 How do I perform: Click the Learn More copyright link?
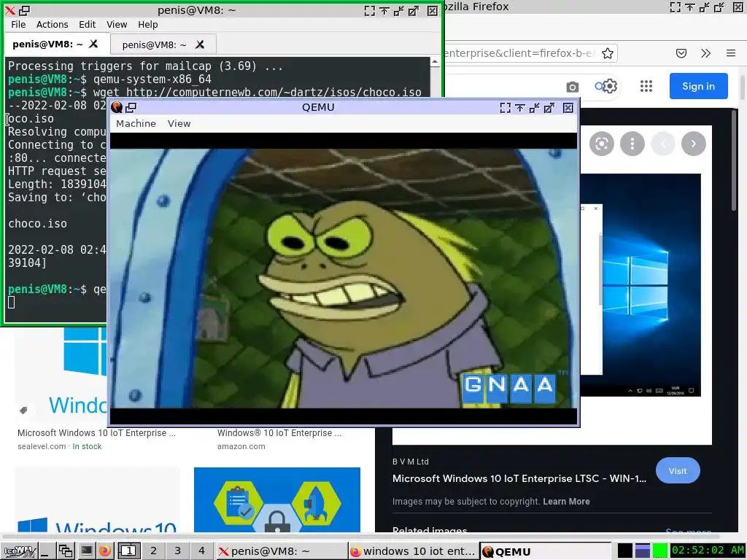pyautogui.click(x=566, y=502)
